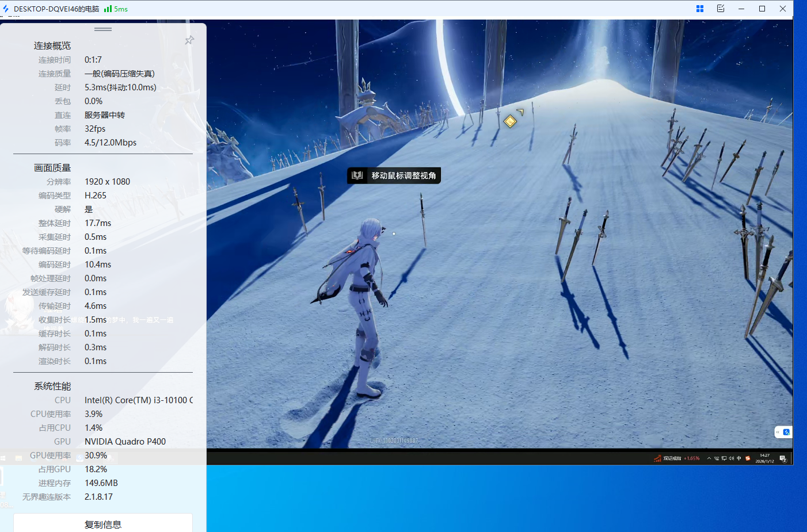Click the yellow diamond quest marker
This screenshot has height=532, width=807.
(x=510, y=121)
